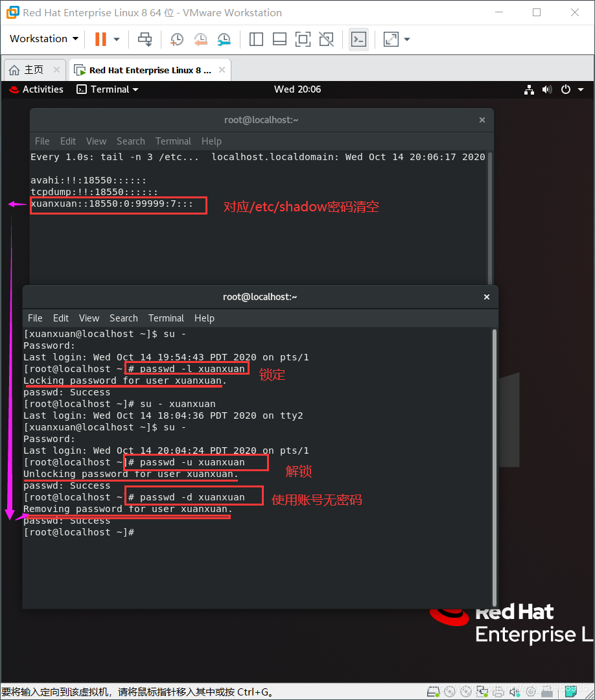Open File menu in back terminal window
The height and width of the screenshot is (700, 595).
coord(42,141)
